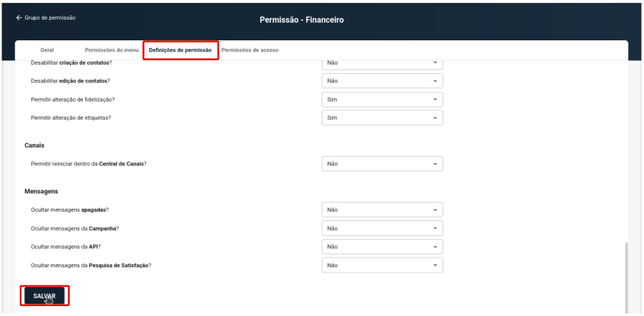Screen dimensions: 644x316
Task: Click arrow icon for mensagens apagadas option
Action: [x=435, y=210]
